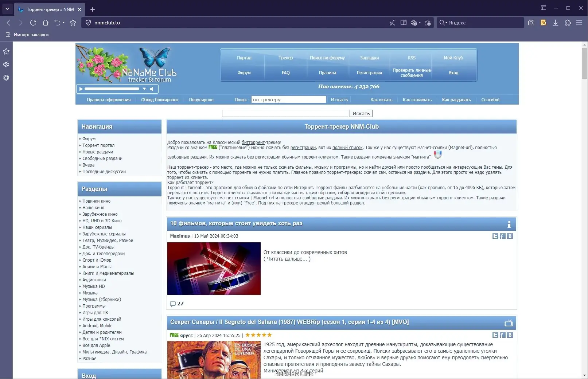The height and width of the screenshot is (379, 588).
Task: Open the Читать дальше link
Action: point(287,259)
